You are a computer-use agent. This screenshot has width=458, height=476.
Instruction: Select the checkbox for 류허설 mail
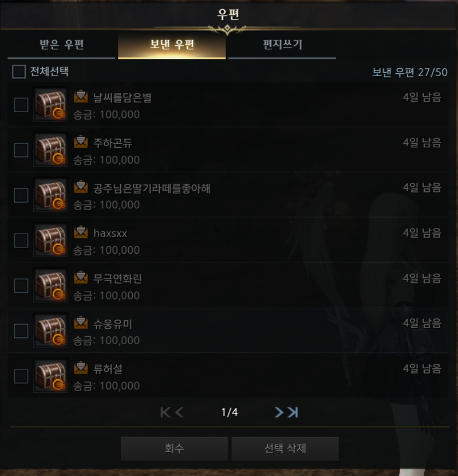click(21, 376)
